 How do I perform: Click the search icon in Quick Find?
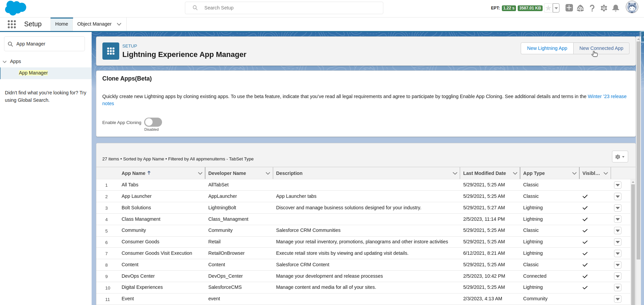10,44
